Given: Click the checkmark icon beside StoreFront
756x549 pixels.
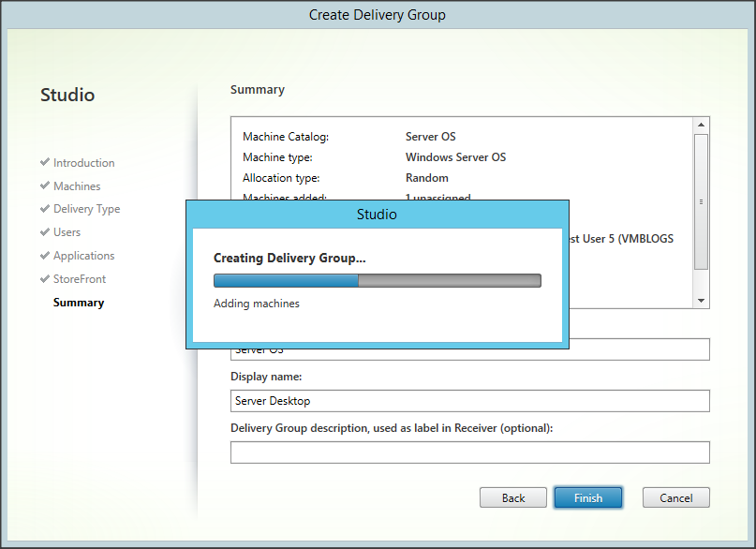Looking at the screenshot, I should (45, 278).
